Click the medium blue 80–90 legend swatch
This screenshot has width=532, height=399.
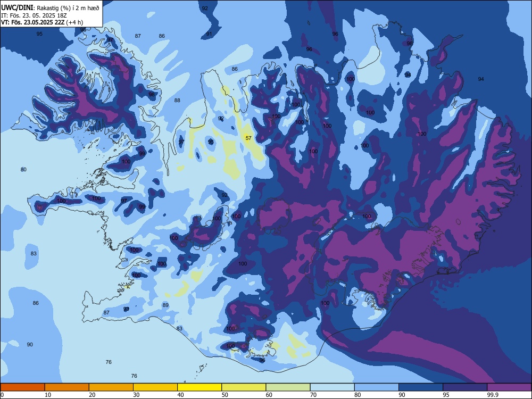tap(376, 387)
